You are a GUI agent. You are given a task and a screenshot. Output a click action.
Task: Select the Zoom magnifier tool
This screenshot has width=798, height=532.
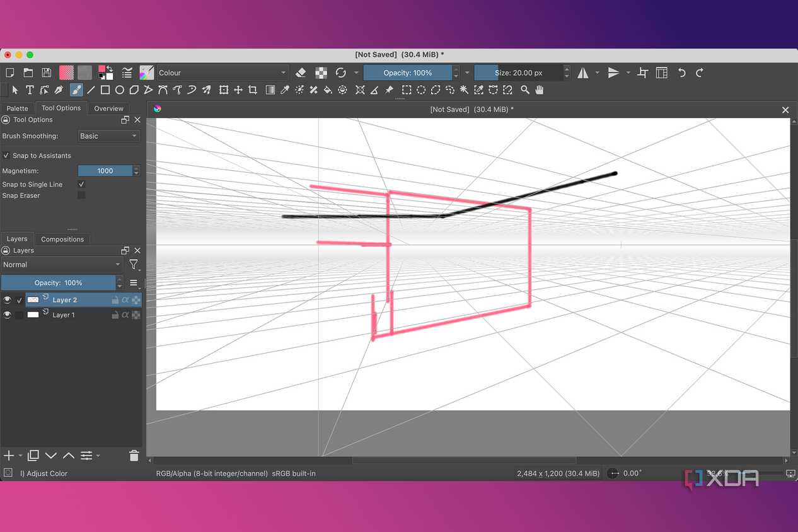[x=525, y=90]
